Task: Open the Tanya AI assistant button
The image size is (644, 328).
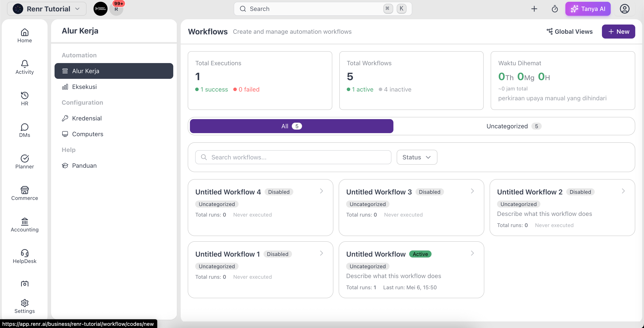Action: (x=588, y=9)
